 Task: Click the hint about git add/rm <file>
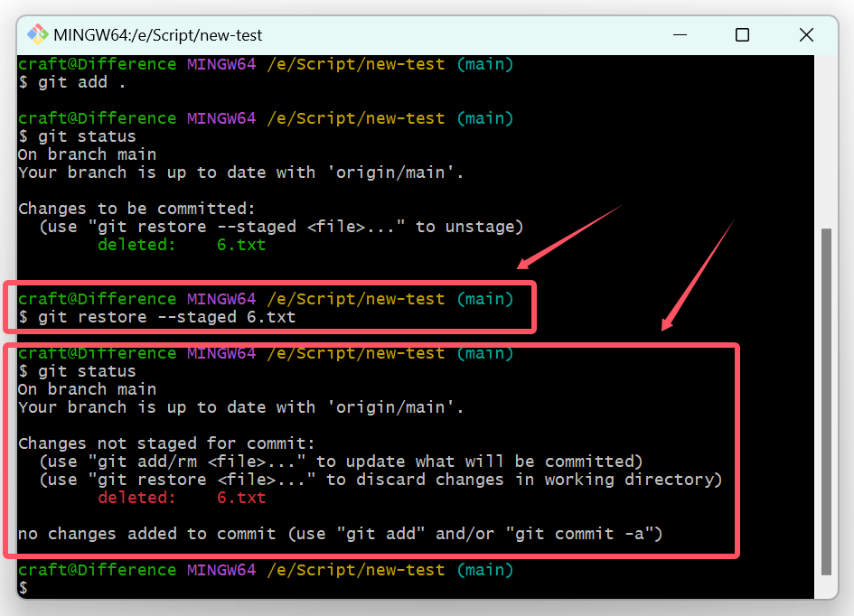[341, 462]
